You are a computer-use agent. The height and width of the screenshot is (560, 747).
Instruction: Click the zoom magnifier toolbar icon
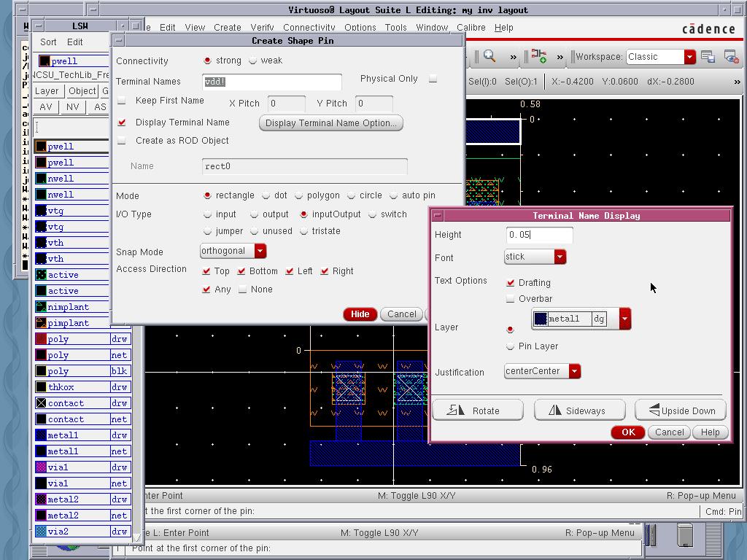click(489, 56)
